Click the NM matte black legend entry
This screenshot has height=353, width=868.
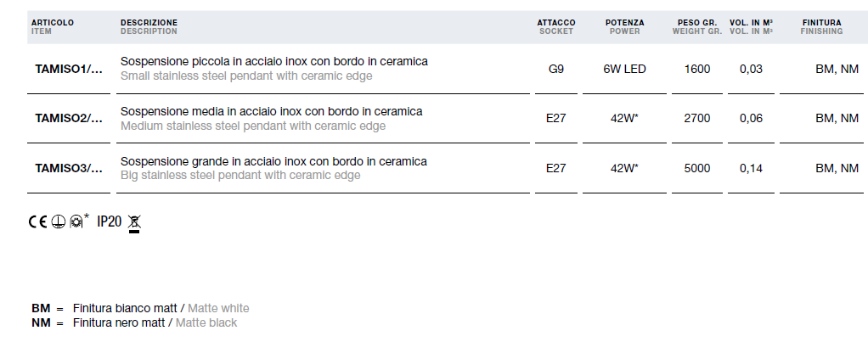pos(134,322)
